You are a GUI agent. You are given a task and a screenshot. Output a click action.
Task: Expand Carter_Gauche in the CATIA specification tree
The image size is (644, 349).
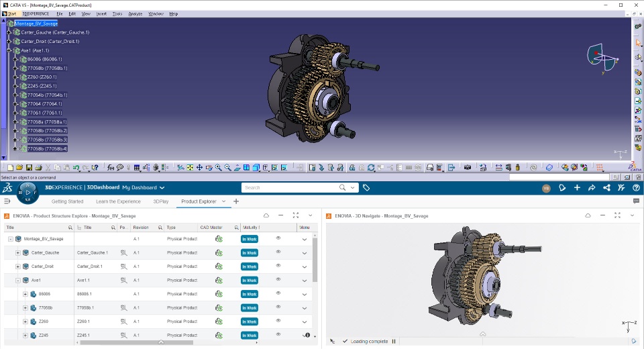click(9, 32)
